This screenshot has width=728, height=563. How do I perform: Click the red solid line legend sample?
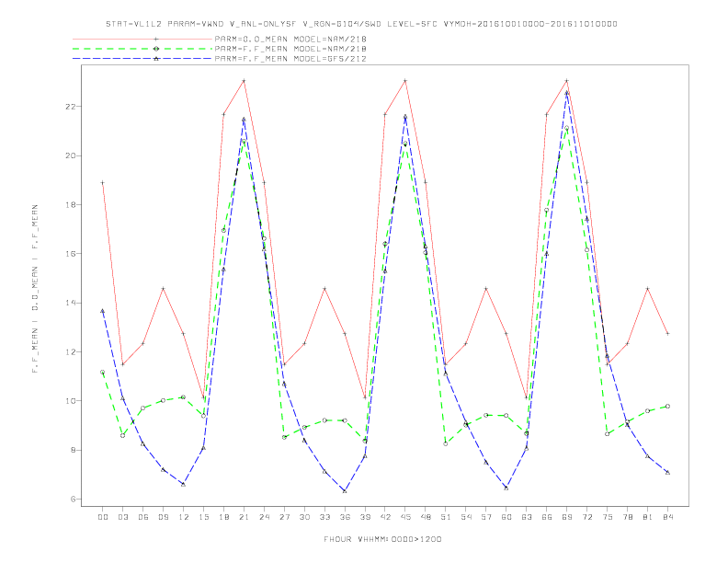[x=142, y=39]
